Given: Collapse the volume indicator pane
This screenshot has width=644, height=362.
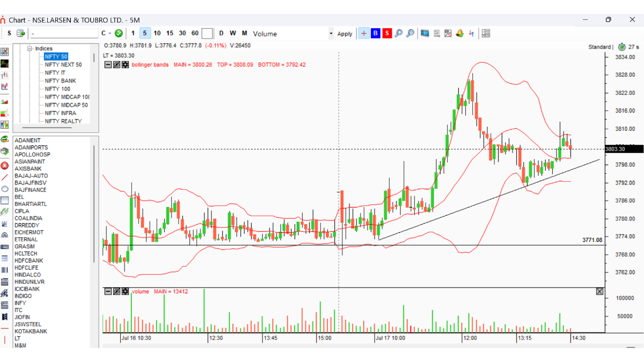Looking at the screenshot, I should click(108, 291).
